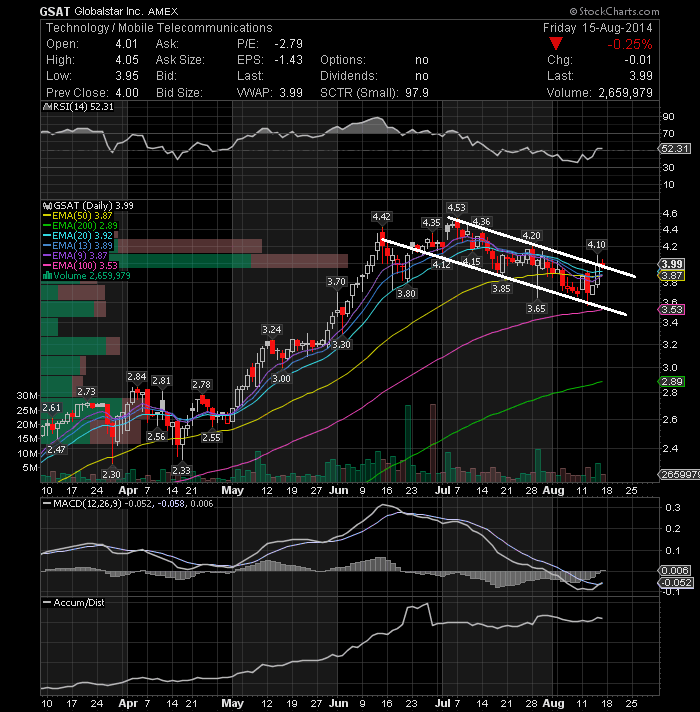Click the MACD(12,26,9) indicator label
This screenshot has width=700, height=712.
point(82,504)
